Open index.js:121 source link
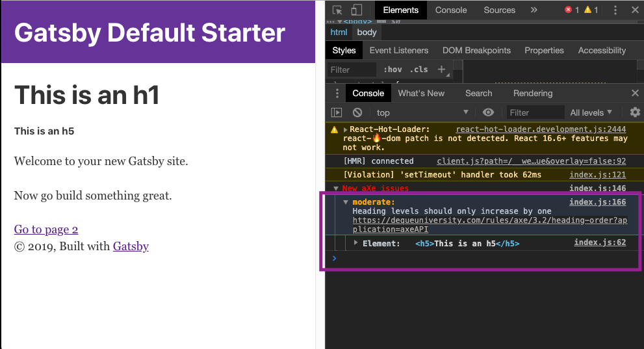 598,174
